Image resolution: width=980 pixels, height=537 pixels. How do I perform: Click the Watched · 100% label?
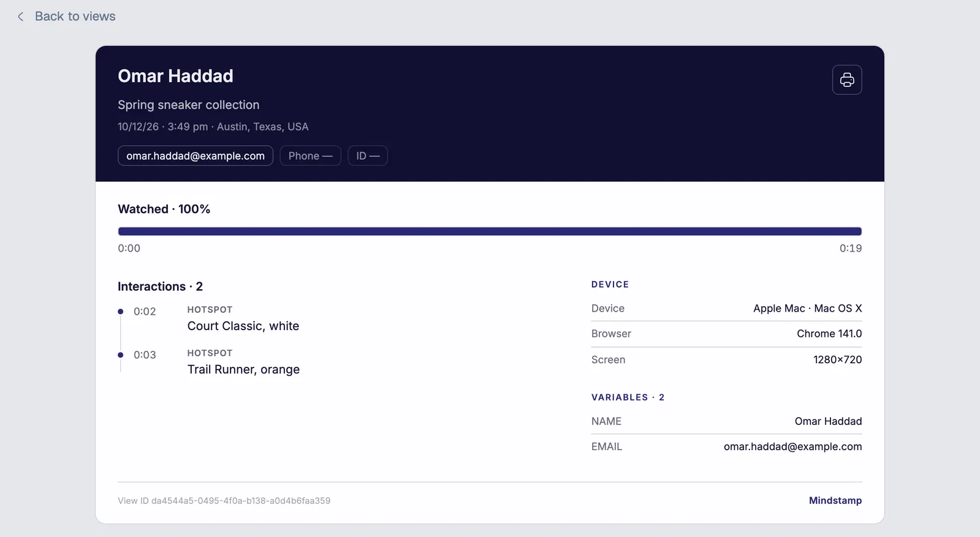click(x=164, y=209)
